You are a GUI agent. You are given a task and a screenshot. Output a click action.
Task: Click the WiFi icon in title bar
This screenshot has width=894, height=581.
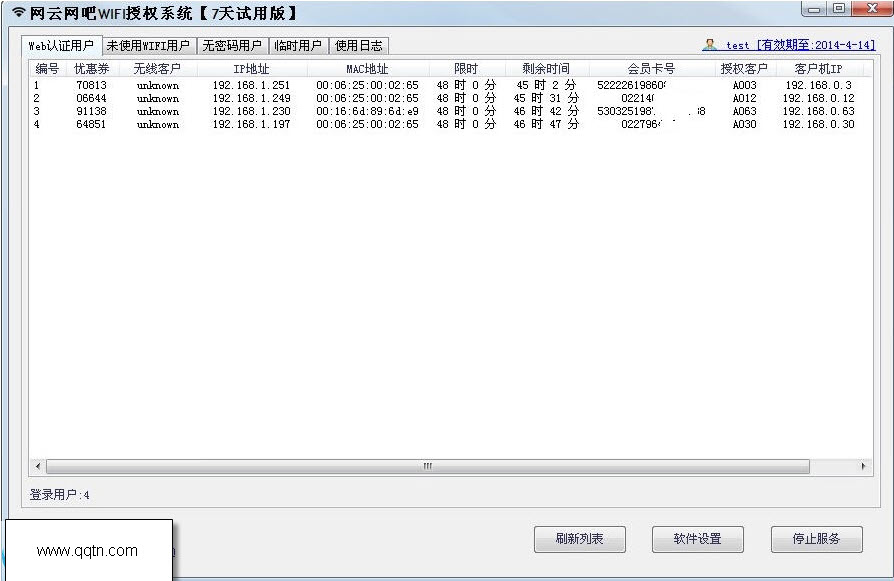19,12
